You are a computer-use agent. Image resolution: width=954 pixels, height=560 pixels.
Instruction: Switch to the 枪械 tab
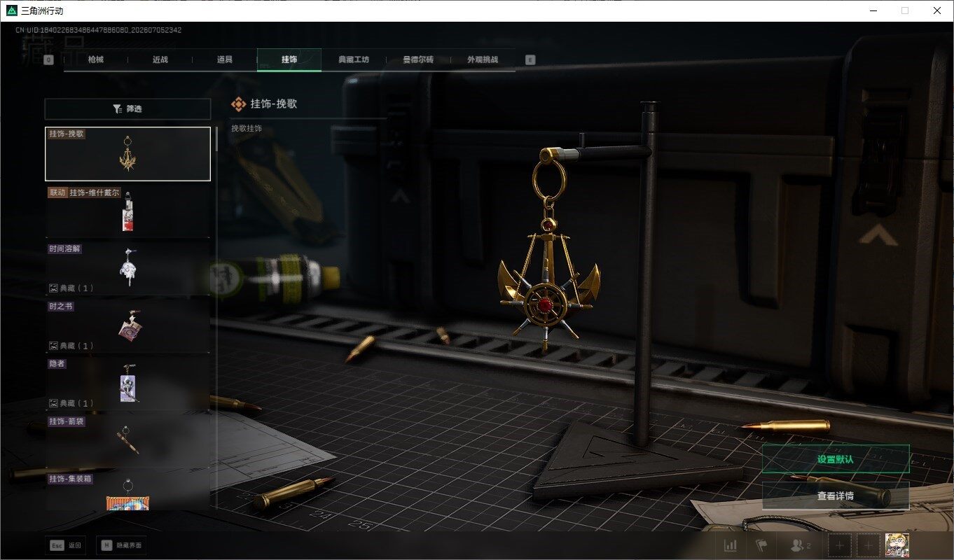point(95,60)
